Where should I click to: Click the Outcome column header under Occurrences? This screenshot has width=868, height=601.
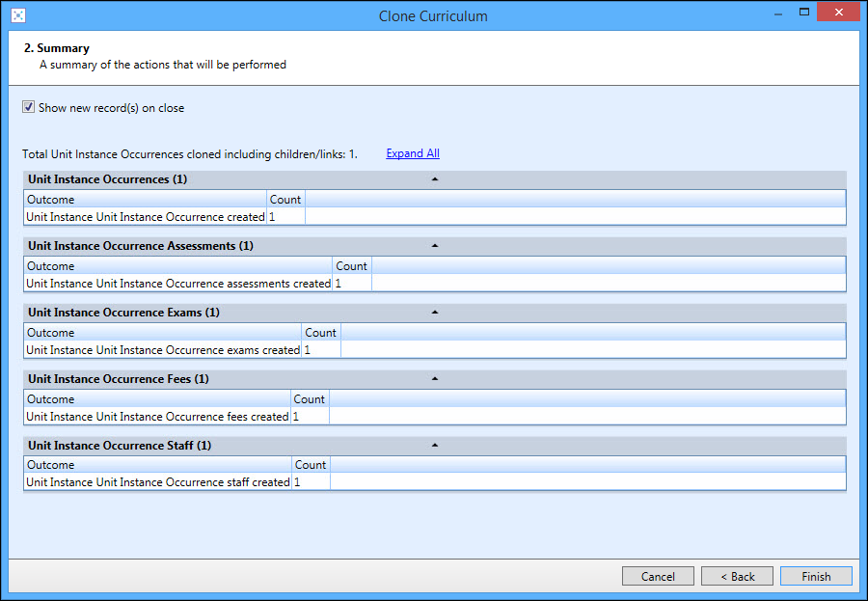pos(48,199)
